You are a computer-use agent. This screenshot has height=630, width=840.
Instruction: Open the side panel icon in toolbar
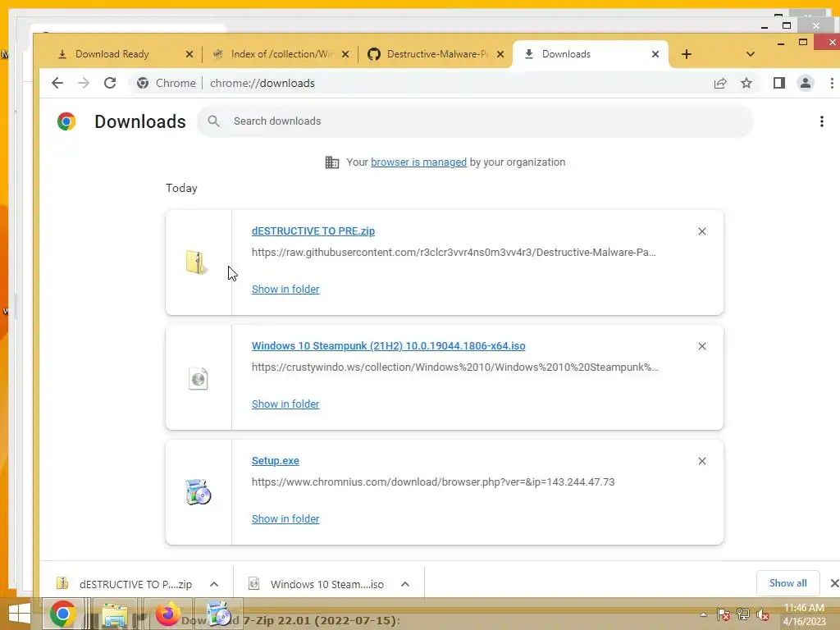tap(779, 83)
